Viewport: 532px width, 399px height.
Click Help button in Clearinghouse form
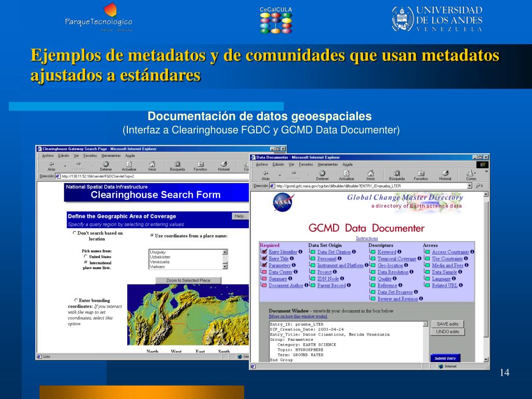(x=240, y=216)
